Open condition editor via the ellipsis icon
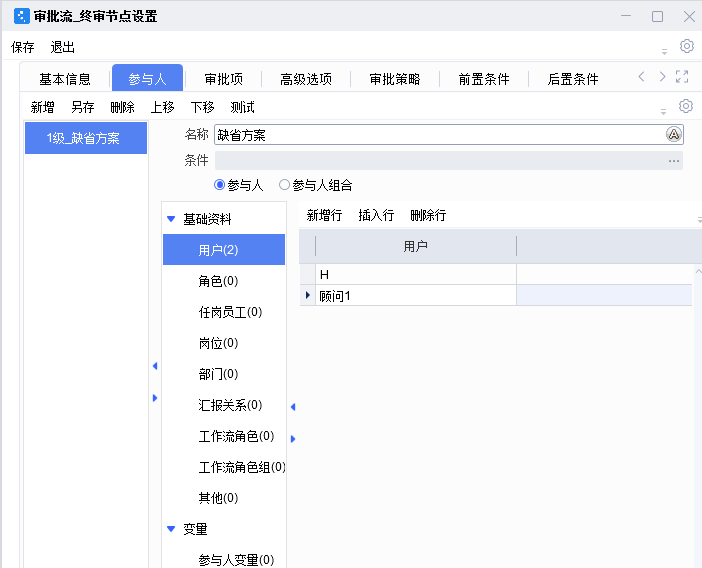The image size is (702, 568). click(674, 161)
